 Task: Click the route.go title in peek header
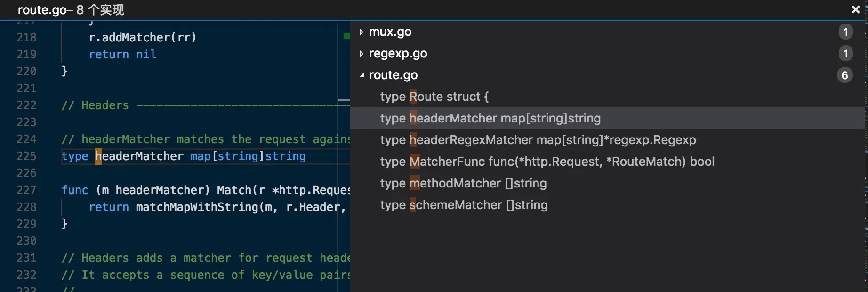click(x=44, y=10)
